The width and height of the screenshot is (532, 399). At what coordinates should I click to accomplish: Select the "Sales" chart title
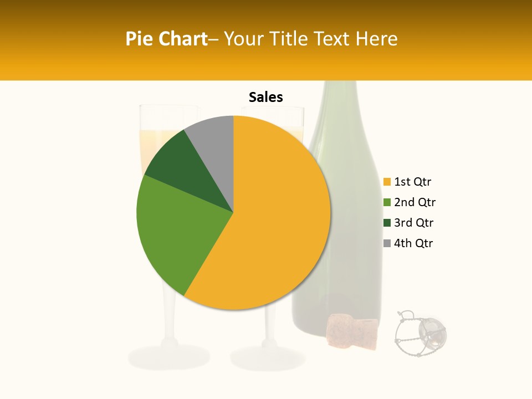point(265,98)
